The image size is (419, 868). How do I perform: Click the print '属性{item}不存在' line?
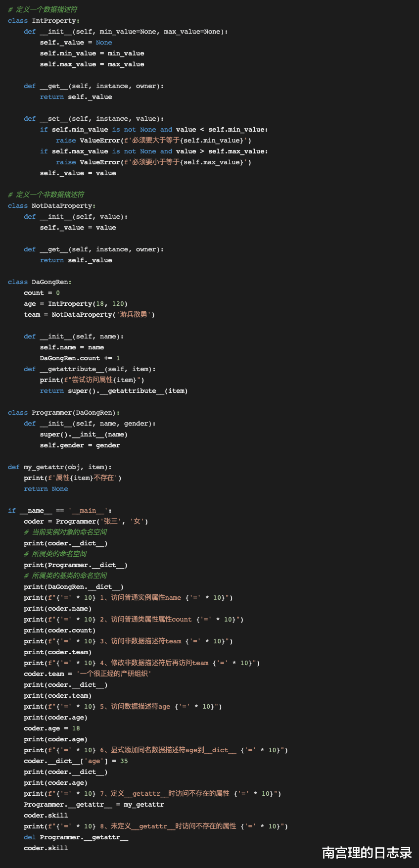click(x=73, y=478)
